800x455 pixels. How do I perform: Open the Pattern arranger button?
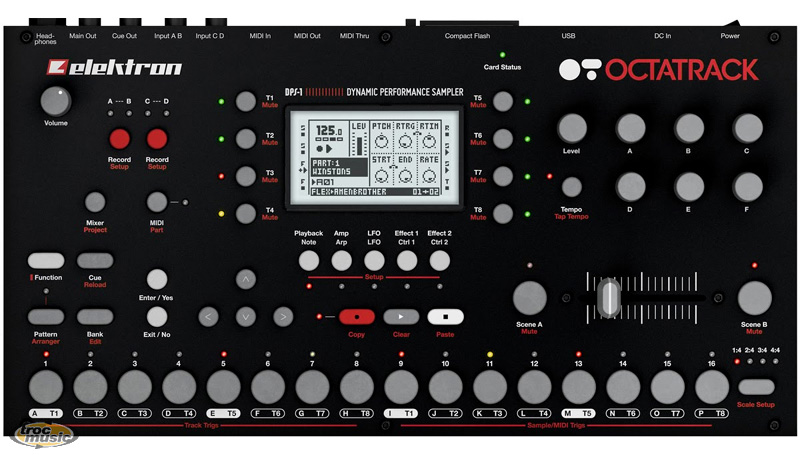(46, 317)
